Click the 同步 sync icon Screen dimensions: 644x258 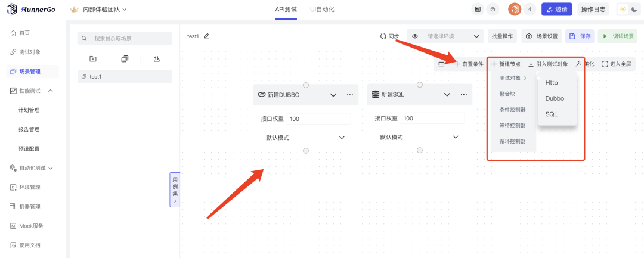coord(383,36)
